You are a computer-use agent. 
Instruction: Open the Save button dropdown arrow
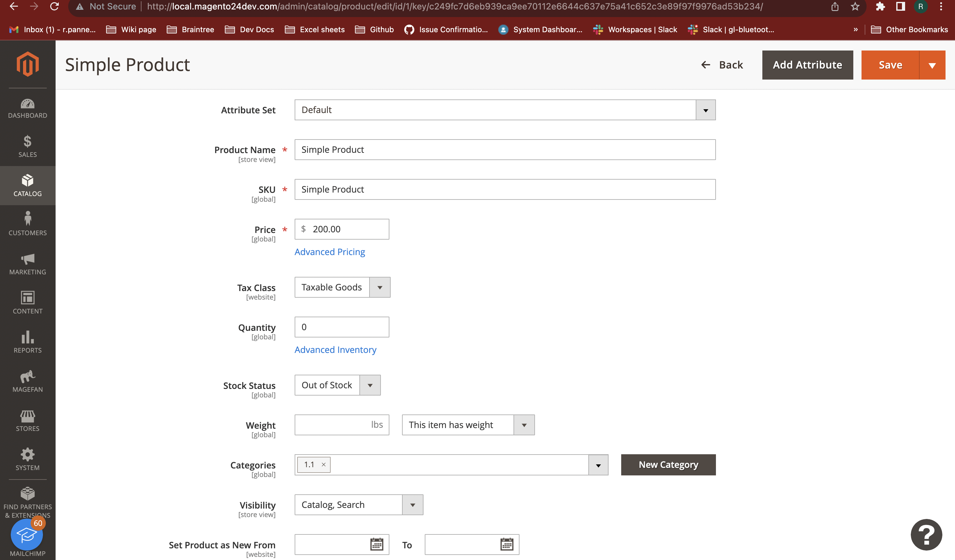[933, 65]
